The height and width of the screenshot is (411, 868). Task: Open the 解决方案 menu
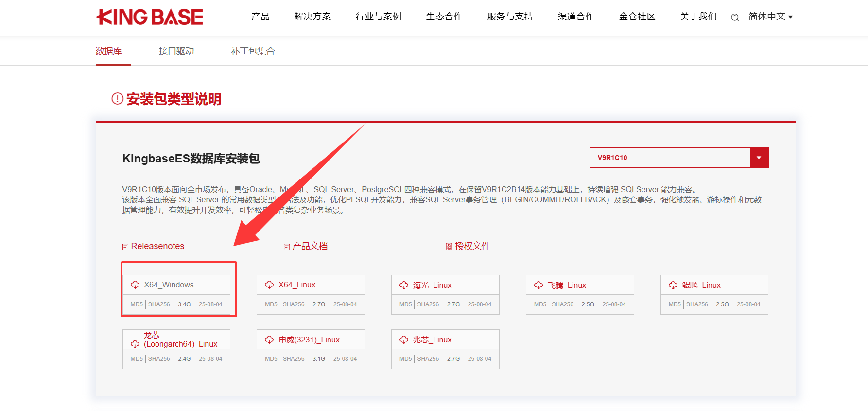[x=312, y=17]
